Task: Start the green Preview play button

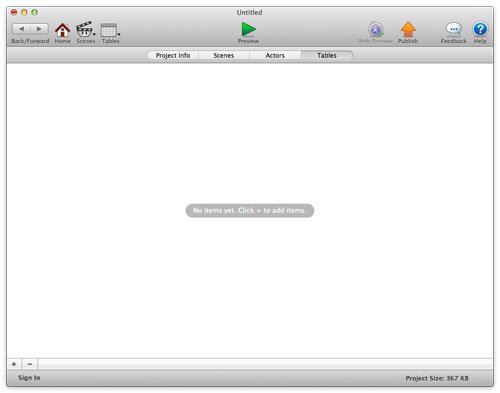Action: point(248,29)
